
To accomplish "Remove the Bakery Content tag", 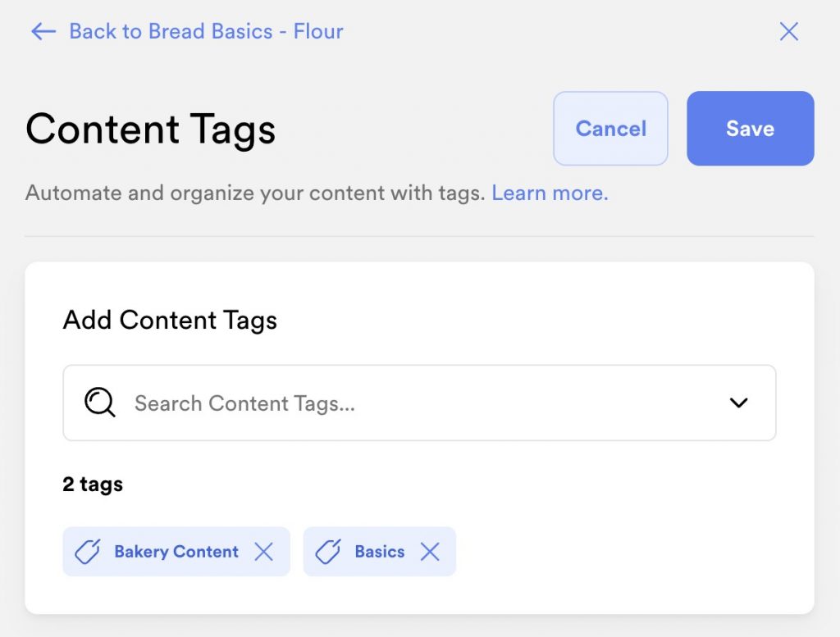I will coord(263,552).
